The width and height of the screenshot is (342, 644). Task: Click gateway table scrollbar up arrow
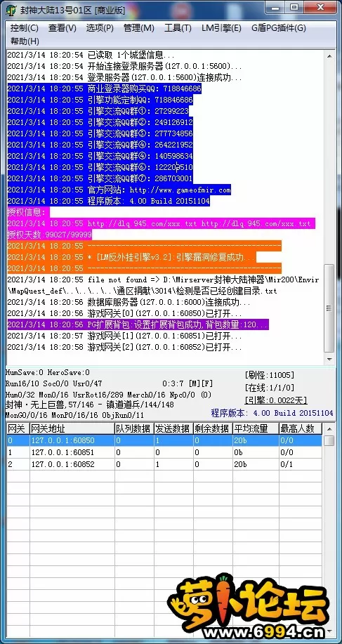[x=329, y=429]
